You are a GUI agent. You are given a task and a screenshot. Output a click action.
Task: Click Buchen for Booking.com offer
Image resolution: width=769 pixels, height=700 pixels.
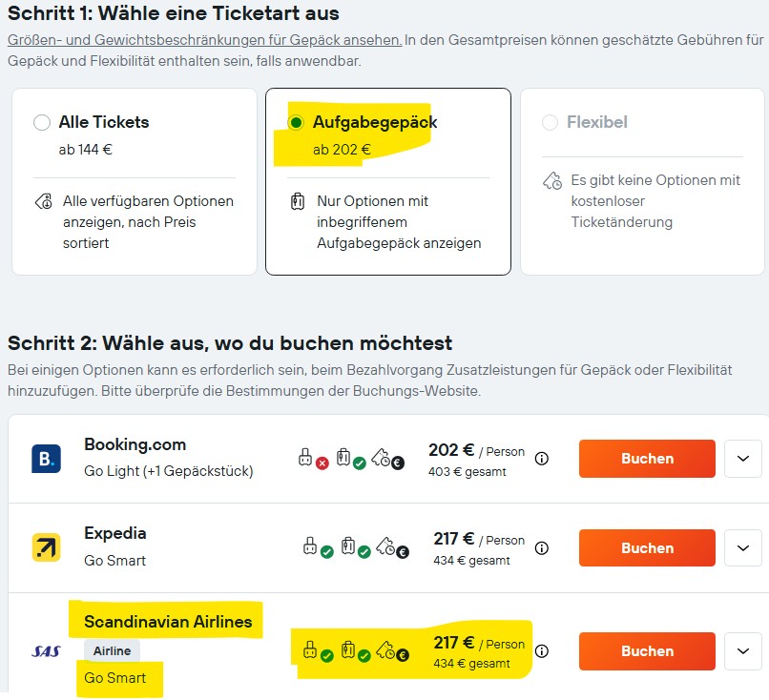point(647,459)
